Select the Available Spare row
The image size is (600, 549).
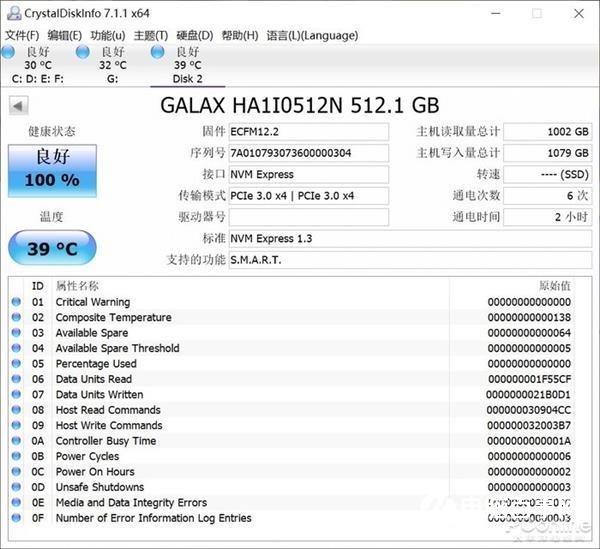pos(292,333)
